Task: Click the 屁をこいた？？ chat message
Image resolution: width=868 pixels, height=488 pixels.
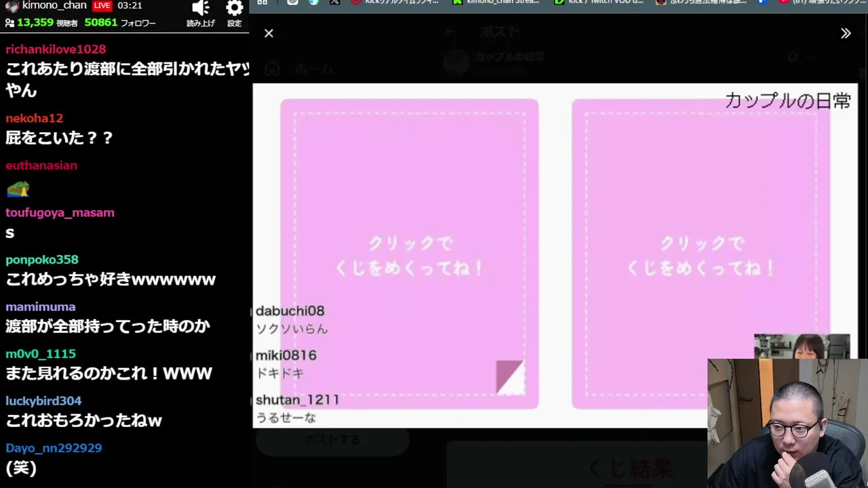Action: [60, 138]
